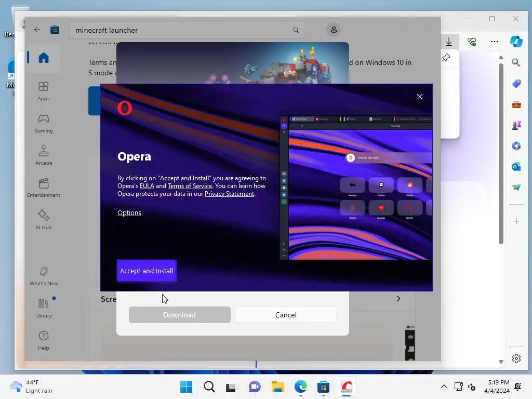
Task: Open Library in Store sidebar
Action: 44,309
